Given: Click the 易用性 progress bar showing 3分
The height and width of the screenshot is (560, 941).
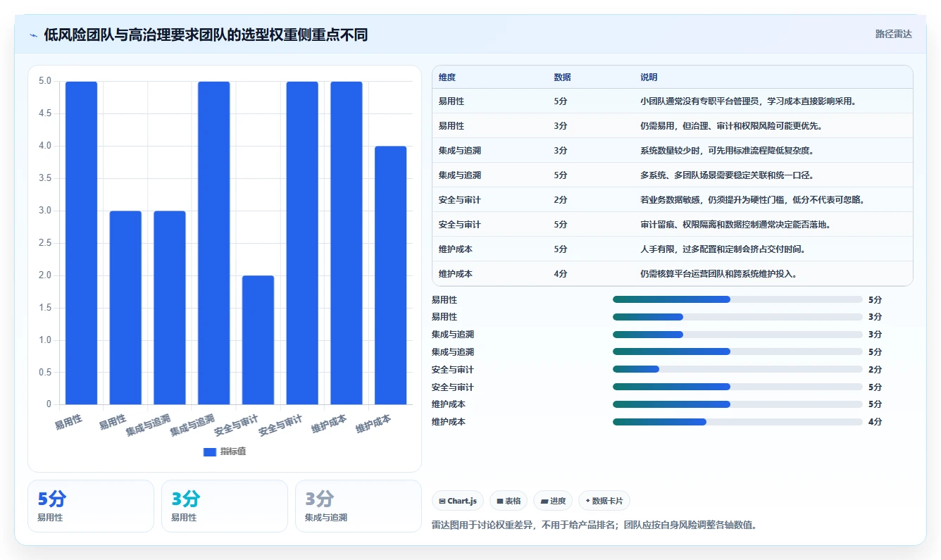Looking at the screenshot, I should pos(737,317).
